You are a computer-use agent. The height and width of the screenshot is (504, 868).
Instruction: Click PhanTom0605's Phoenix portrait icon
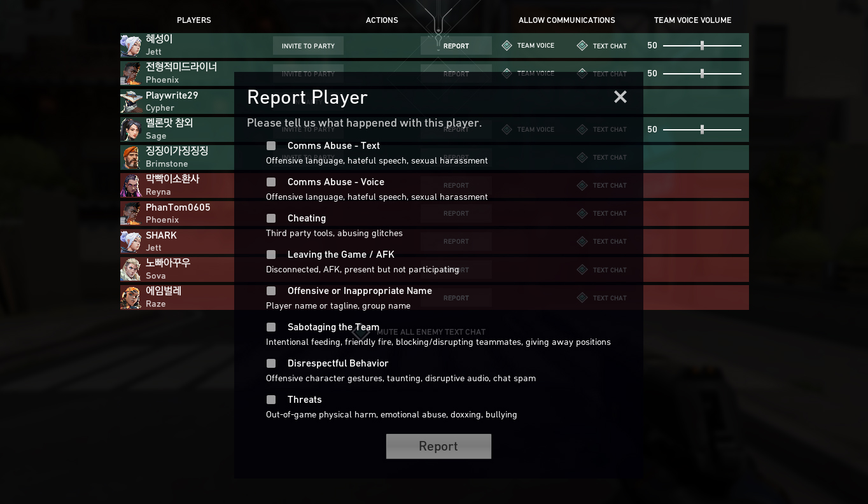click(131, 214)
